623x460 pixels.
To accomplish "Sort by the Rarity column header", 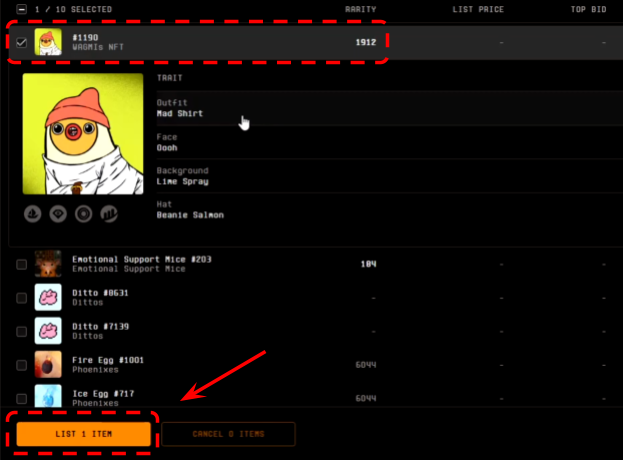I will coord(360,9).
